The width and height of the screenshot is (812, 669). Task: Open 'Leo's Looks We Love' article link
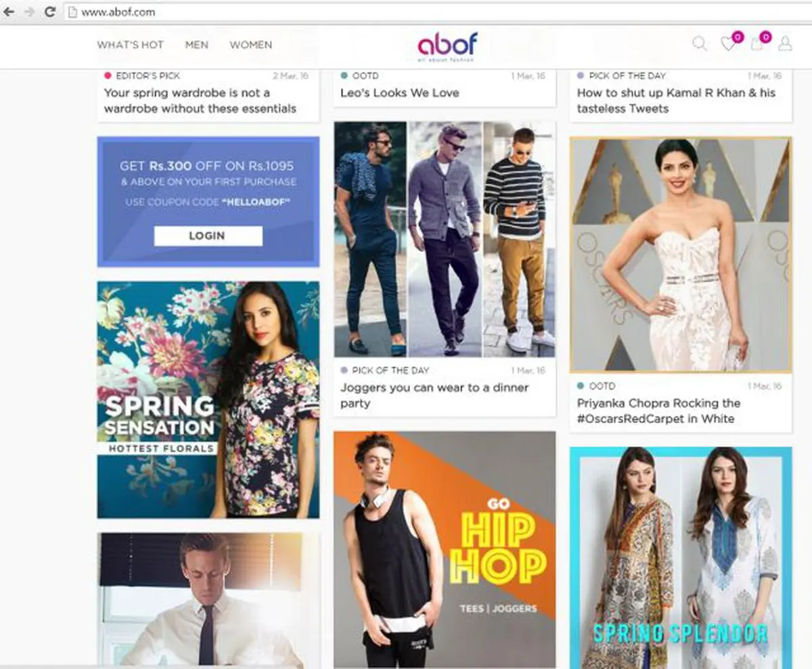[399, 93]
